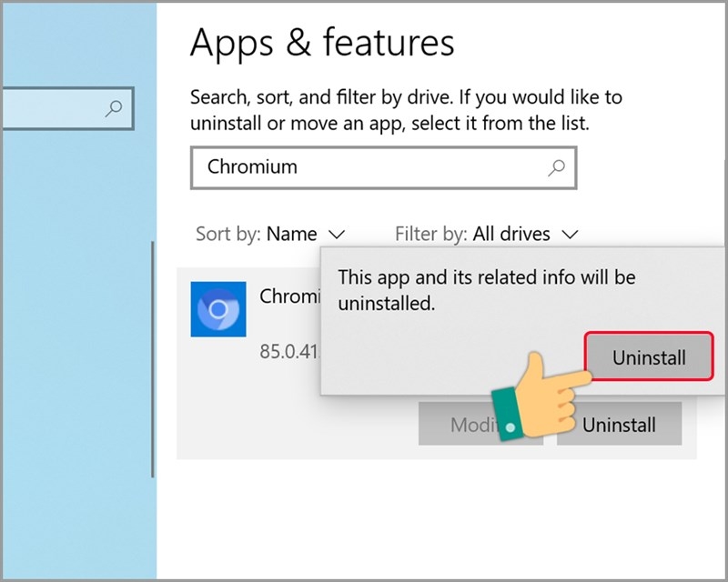This screenshot has width=728, height=582.
Task: Click the Apps & features page heading
Action: pos(323,42)
